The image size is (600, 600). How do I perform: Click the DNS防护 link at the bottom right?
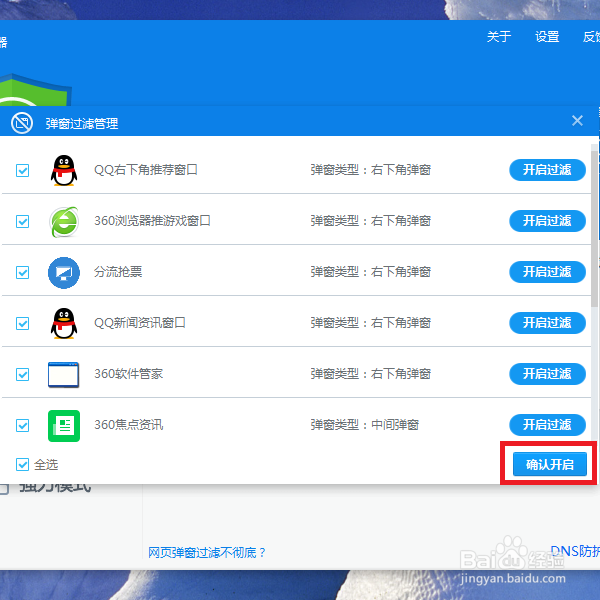coord(575,551)
